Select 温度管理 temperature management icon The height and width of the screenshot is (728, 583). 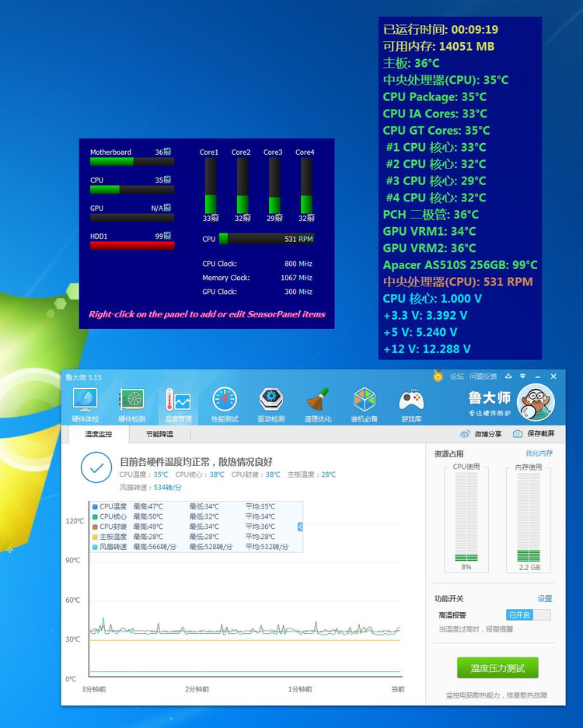(x=177, y=404)
